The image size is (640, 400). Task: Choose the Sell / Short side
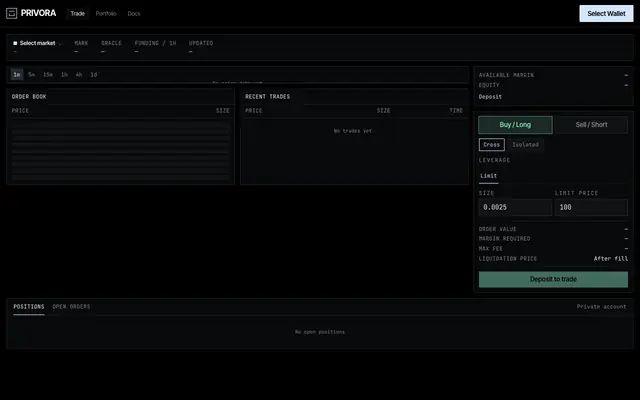click(x=591, y=125)
